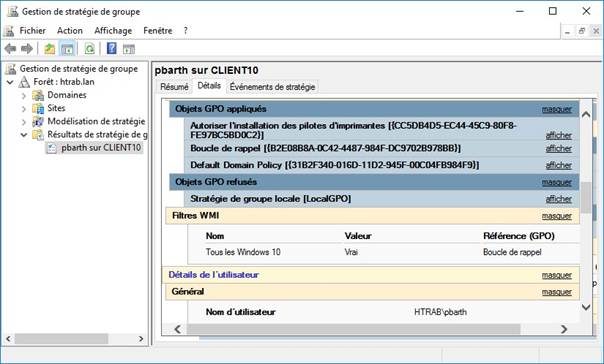The image size is (604, 364).
Task: Toggle the Show/Hide console tree icon
Action: pos(67,49)
